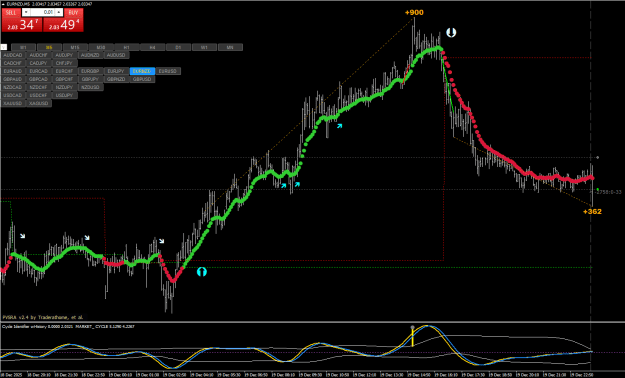Open the EURUSD symbol
This screenshot has height=378, width=625.
[x=168, y=71]
